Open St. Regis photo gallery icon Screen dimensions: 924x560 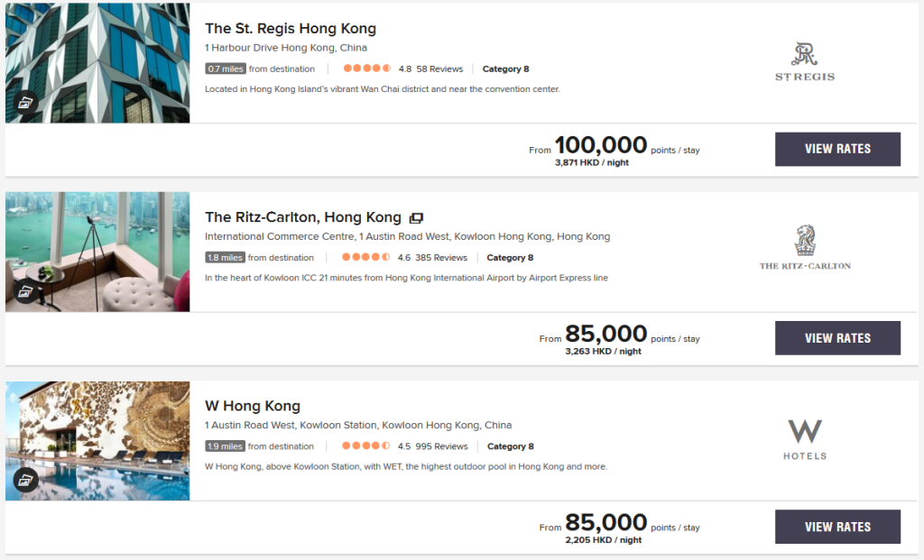tap(25, 102)
